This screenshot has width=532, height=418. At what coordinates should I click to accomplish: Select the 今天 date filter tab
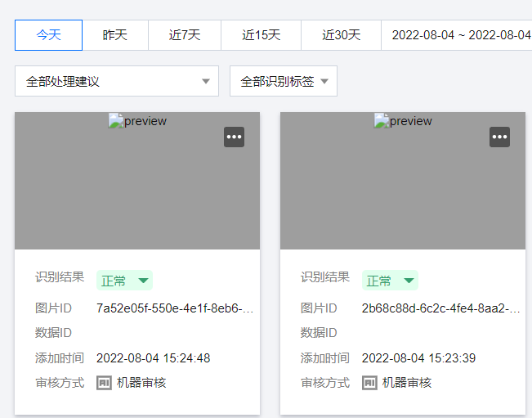48,35
